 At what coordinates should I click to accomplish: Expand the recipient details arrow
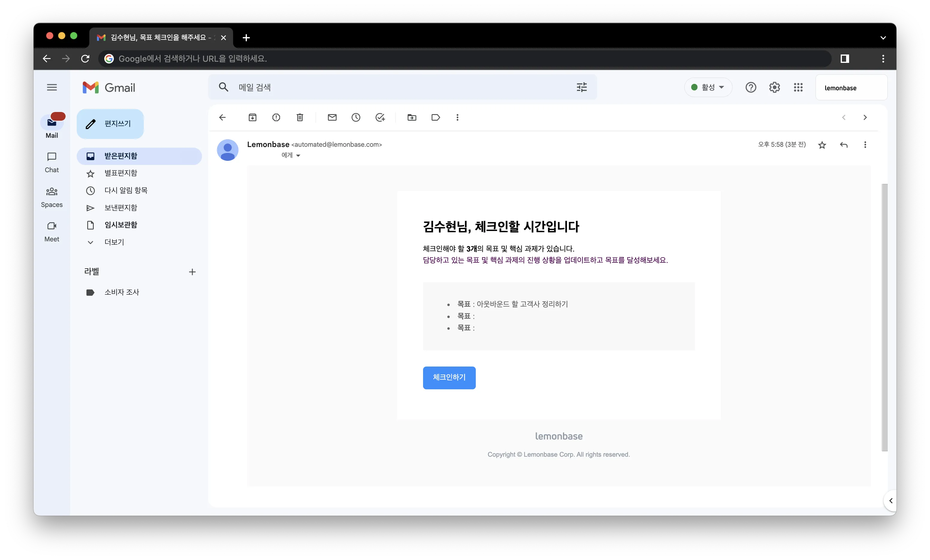click(x=298, y=155)
